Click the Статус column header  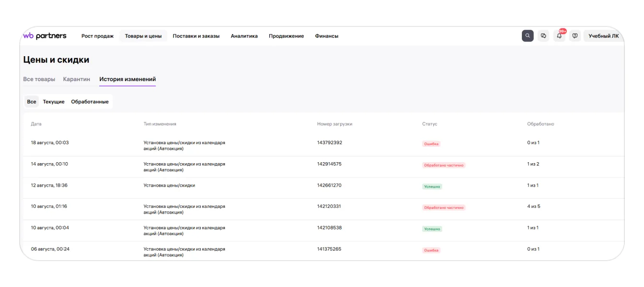[x=430, y=124]
